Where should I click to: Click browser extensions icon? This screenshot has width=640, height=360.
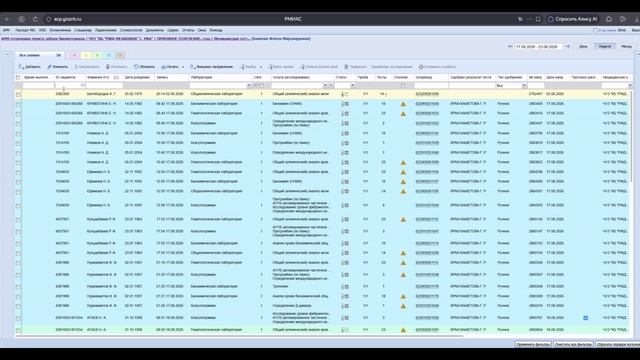pyautogui.click(x=609, y=19)
